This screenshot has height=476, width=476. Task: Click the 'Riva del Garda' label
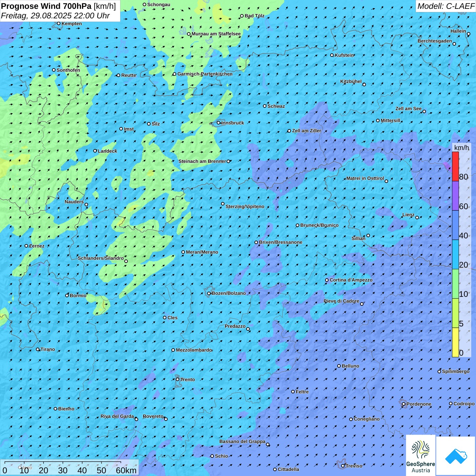click(x=117, y=416)
